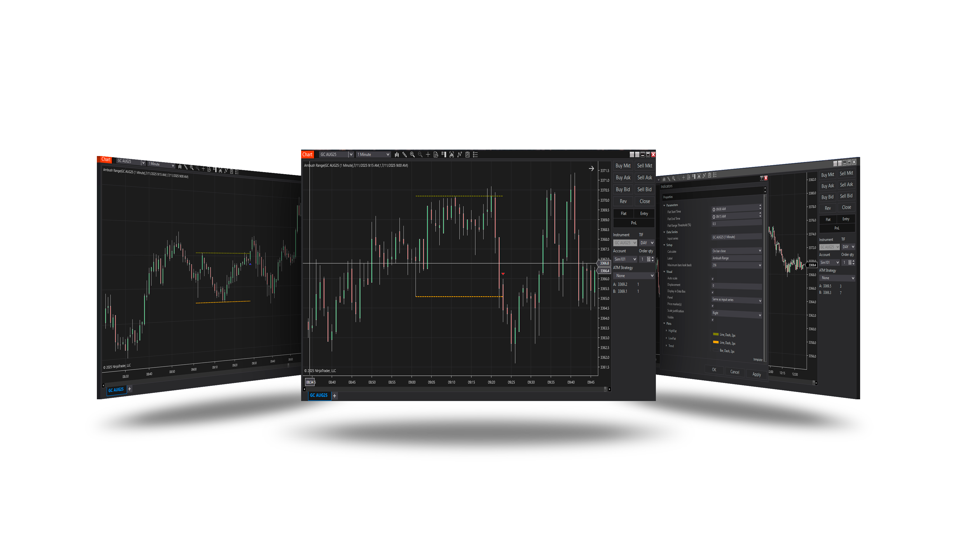Expand the HighFlat plot tree item
The height and width of the screenshot is (560, 957).
666,331
